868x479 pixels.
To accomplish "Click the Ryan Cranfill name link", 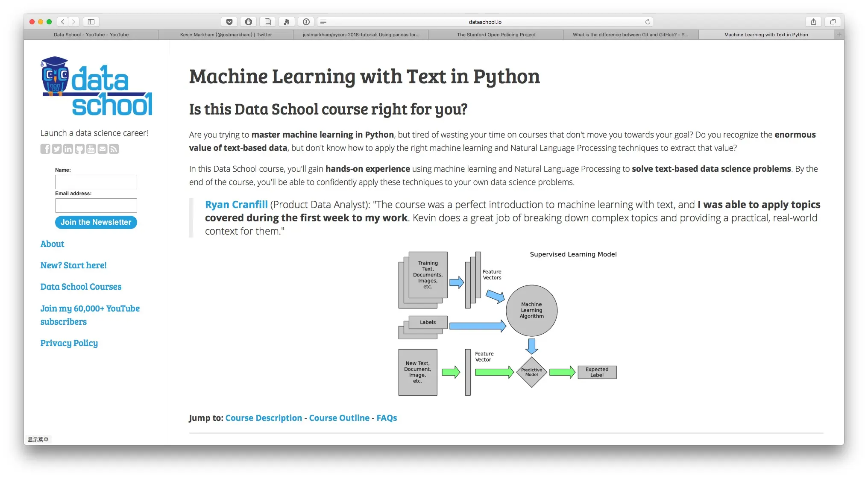I will click(x=236, y=205).
